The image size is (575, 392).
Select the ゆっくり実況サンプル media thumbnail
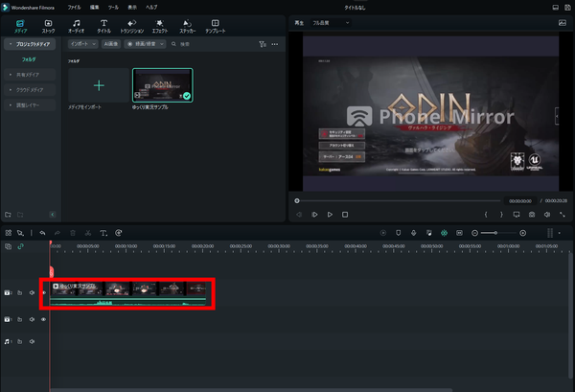point(163,85)
